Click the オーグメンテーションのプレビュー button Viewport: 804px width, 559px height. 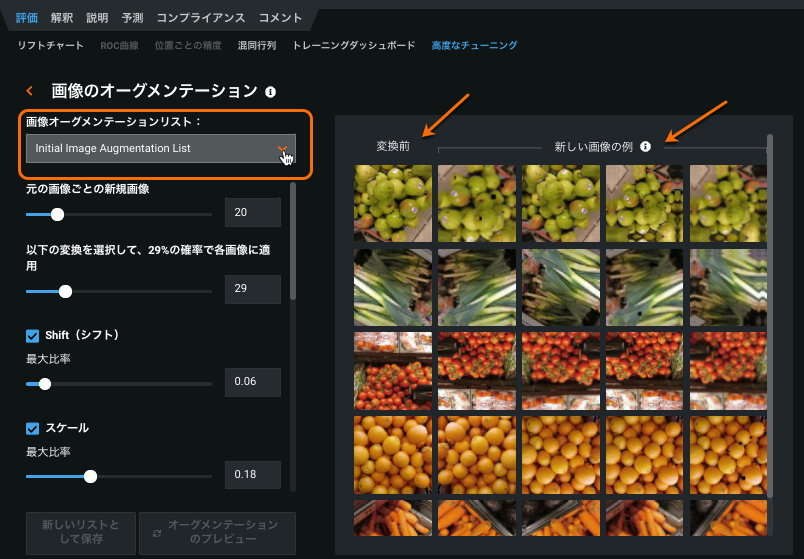point(217,533)
